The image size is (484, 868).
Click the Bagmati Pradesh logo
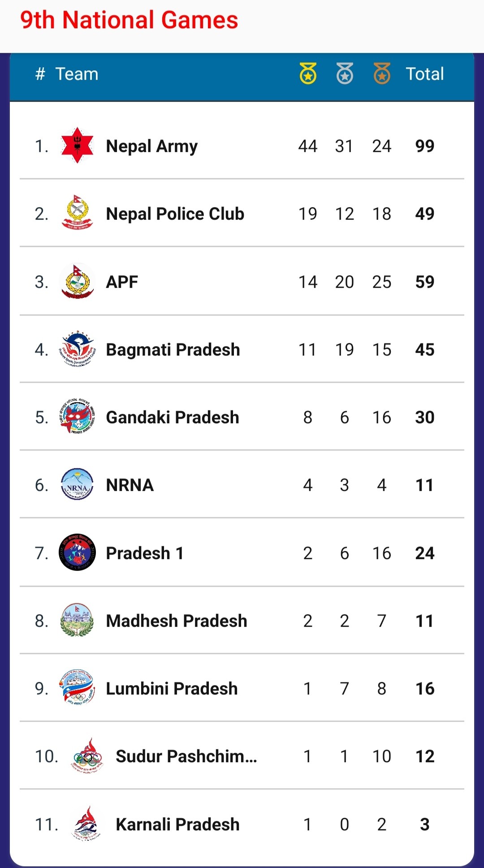click(x=77, y=349)
